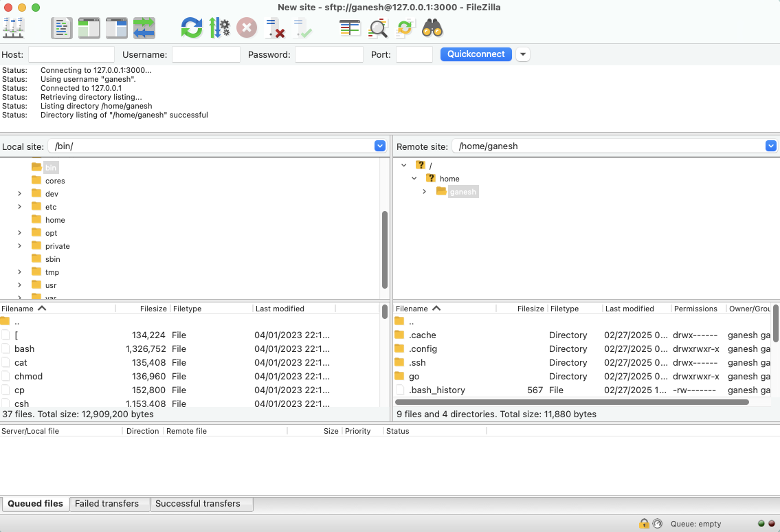Image resolution: width=780 pixels, height=532 pixels.
Task: Collapse the remote root folder
Action: [404, 165]
